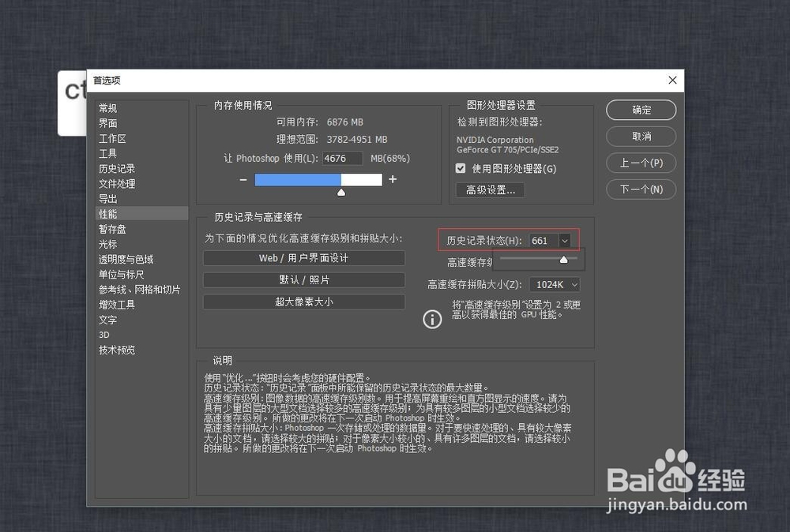This screenshot has width=790, height=532.
Task: Open the 文件处理 category
Action: click(117, 184)
